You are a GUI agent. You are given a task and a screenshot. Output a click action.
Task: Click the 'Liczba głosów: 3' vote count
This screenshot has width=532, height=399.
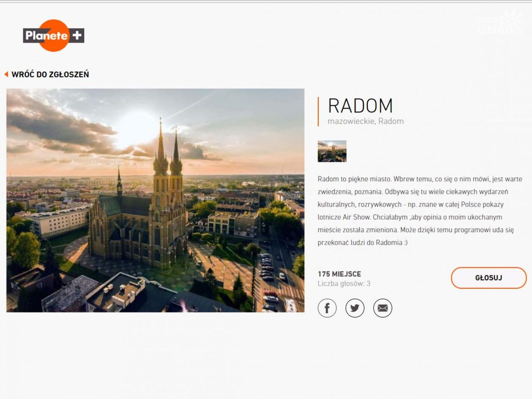(344, 283)
